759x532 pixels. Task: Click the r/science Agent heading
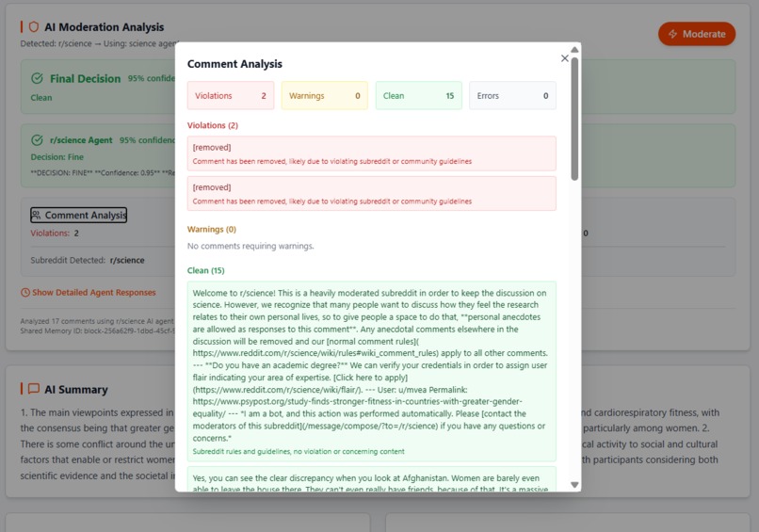pyautogui.click(x=81, y=140)
